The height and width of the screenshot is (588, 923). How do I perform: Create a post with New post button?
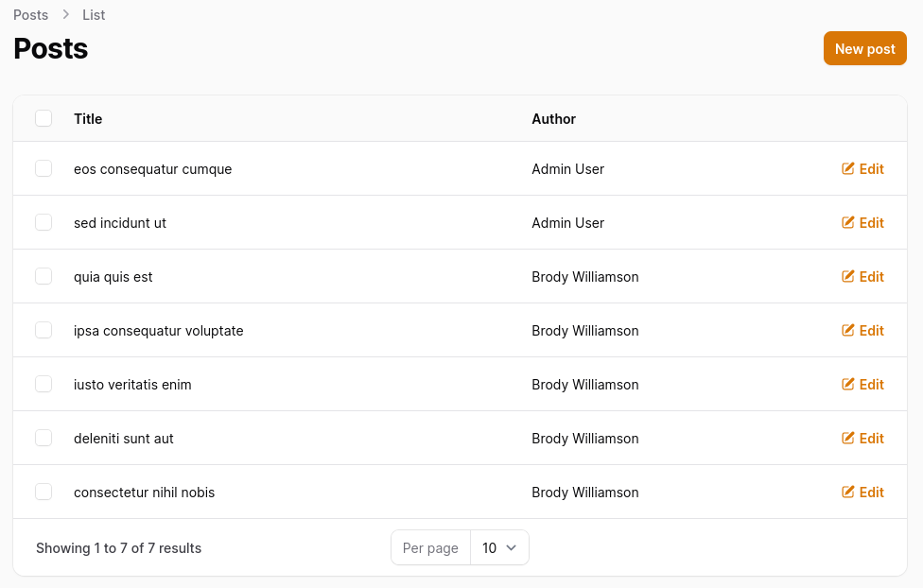point(864,48)
